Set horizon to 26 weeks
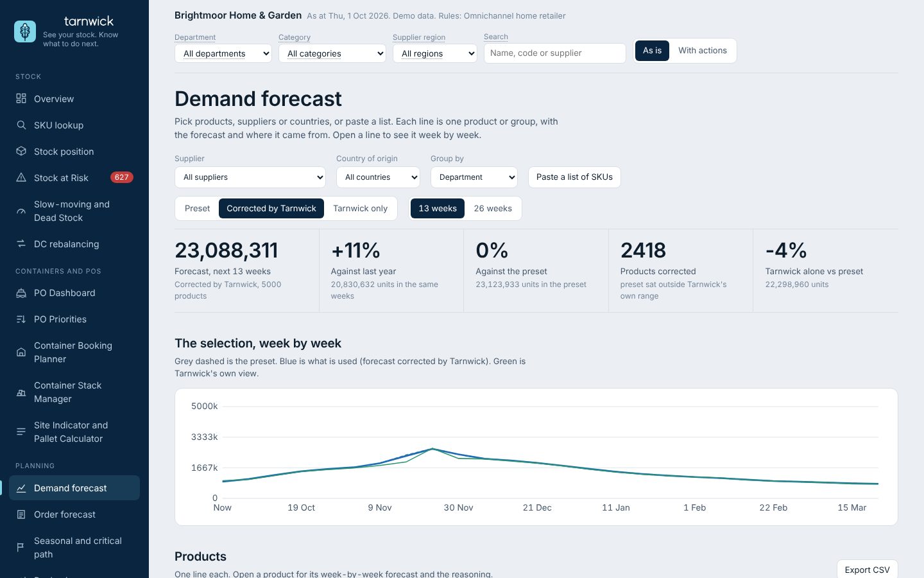This screenshot has width=924, height=578. click(x=493, y=208)
